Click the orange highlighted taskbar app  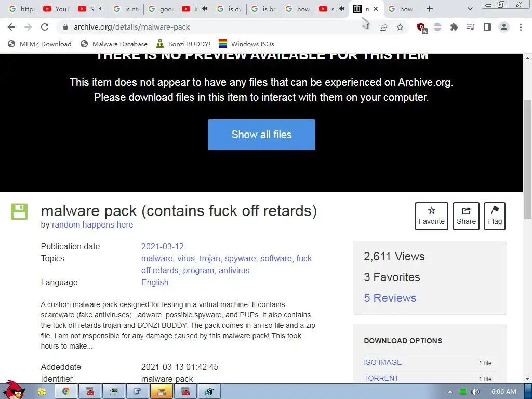point(162,392)
